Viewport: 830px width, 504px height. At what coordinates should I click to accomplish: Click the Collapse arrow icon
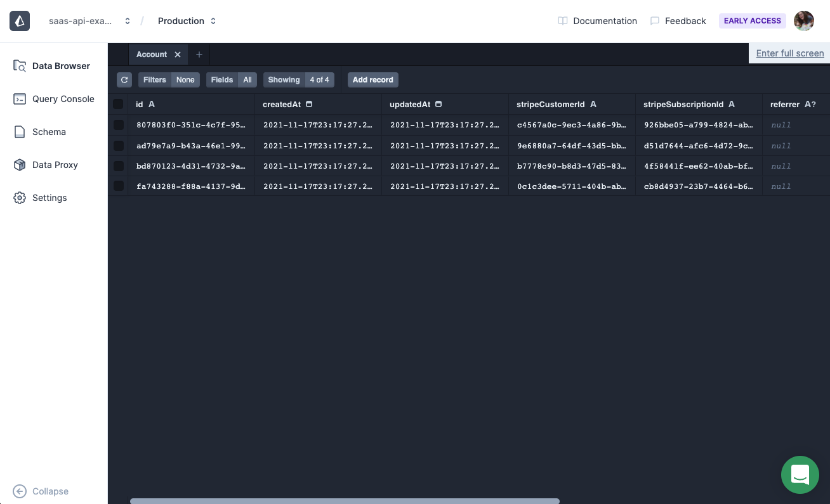tap(20, 491)
